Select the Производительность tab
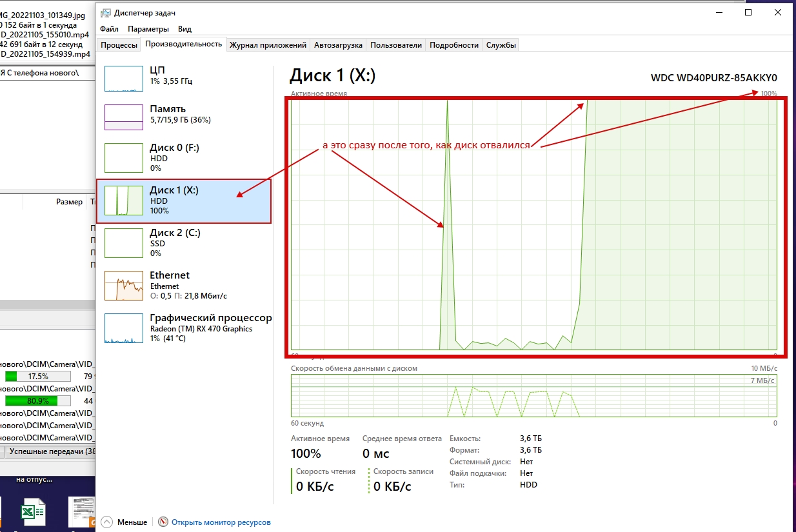This screenshot has height=532, width=796. click(x=184, y=44)
